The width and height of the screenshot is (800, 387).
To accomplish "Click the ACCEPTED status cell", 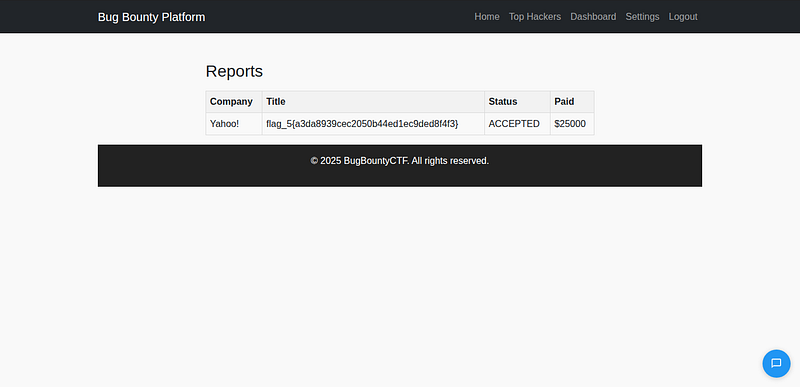I will click(517, 124).
